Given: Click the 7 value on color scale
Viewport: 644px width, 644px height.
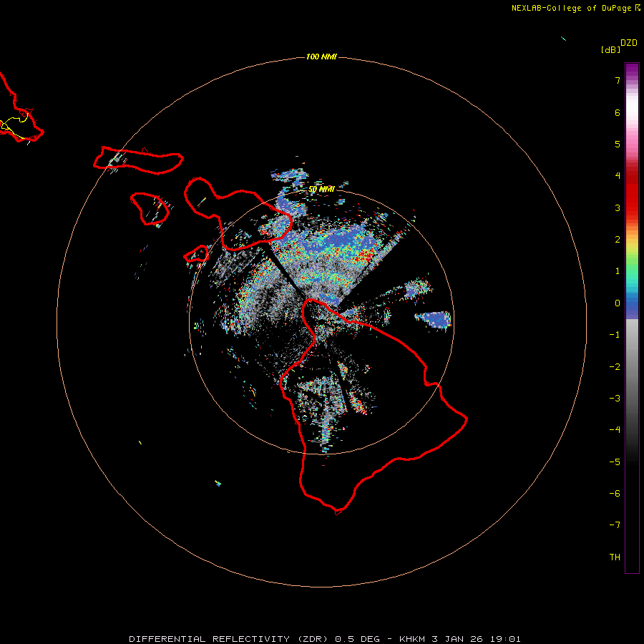Looking at the screenshot, I should (618, 80).
